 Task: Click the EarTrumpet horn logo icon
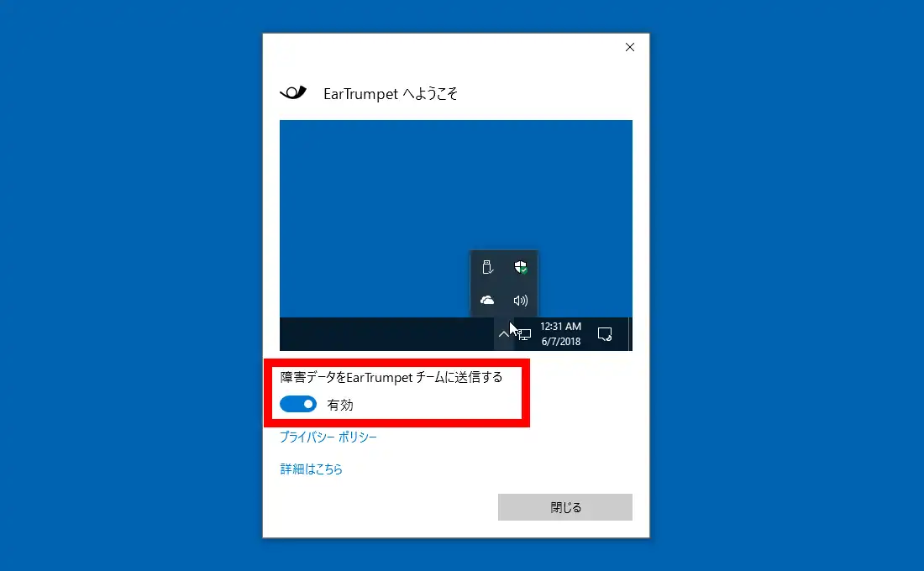point(293,93)
